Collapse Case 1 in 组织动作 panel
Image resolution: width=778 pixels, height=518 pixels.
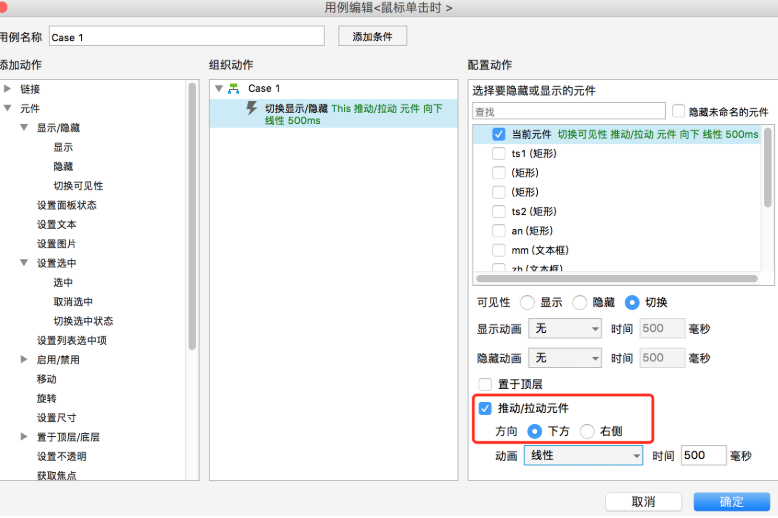coord(219,88)
